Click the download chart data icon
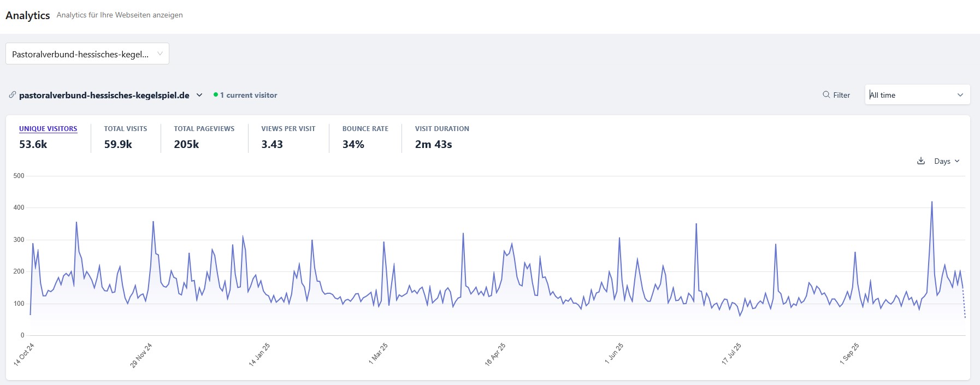Image resolution: width=980 pixels, height=385 pixels. pos(920,161)
